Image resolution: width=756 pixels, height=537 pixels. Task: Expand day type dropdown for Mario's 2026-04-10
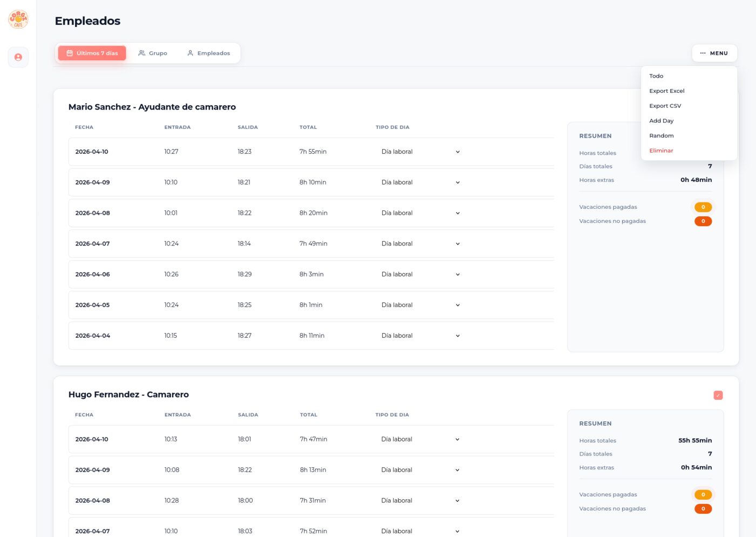pyautogui.click(x=457, y=152)
